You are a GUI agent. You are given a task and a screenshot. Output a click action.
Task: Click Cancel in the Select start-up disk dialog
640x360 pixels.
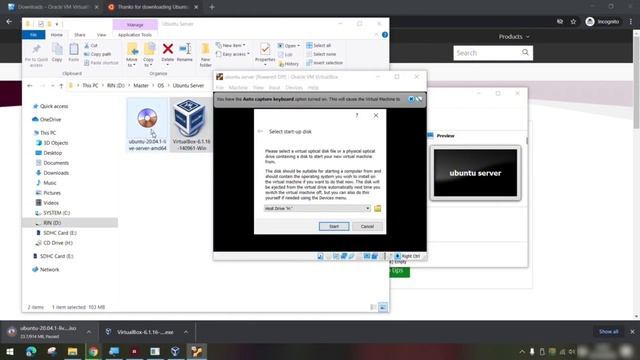point(367,226)
